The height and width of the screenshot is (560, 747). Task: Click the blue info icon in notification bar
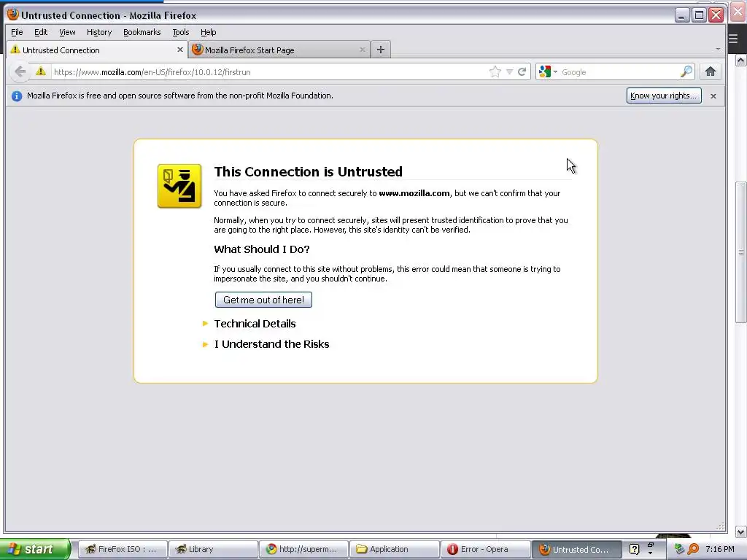tap(17, 96)
